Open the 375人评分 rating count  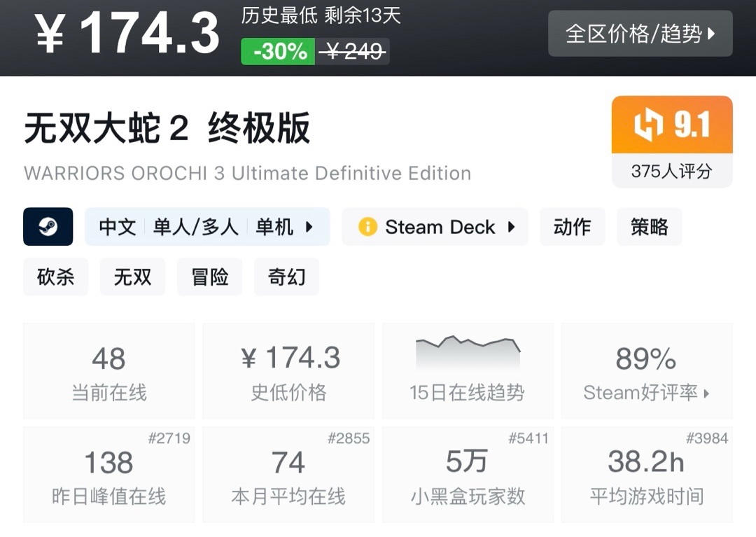671,172
